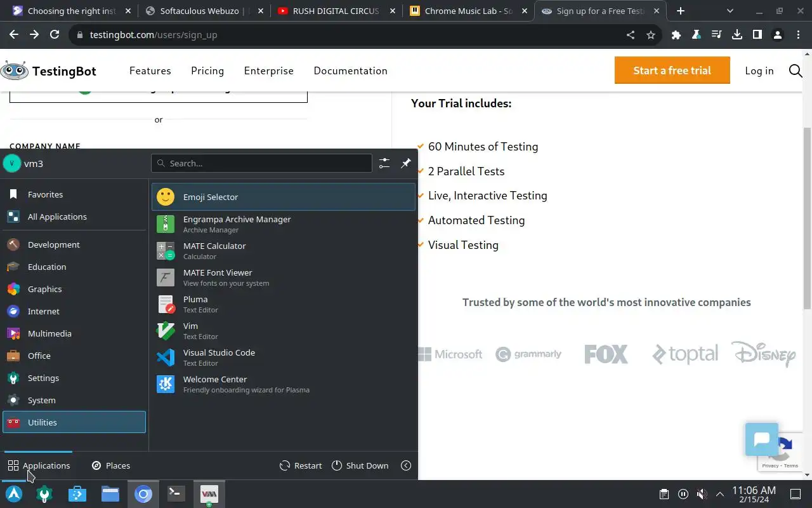Select All Applications category
Screen dimensions: 812x508
click(74, 217)
